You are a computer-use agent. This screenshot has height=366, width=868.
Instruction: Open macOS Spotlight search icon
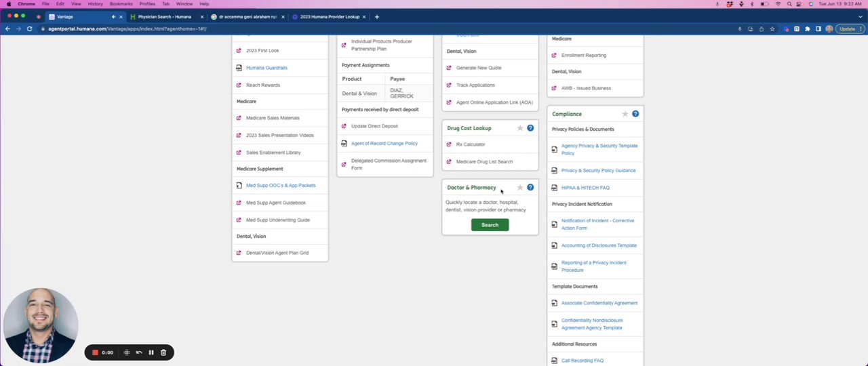click(789, 4)
